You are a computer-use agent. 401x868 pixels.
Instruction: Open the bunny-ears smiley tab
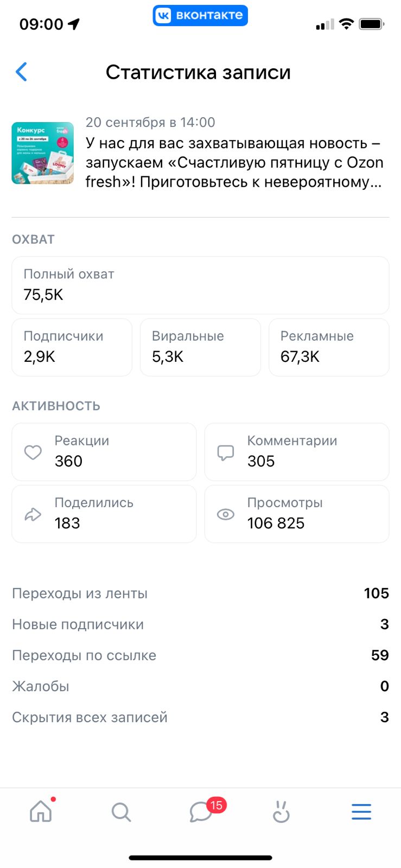pos(281,812)
